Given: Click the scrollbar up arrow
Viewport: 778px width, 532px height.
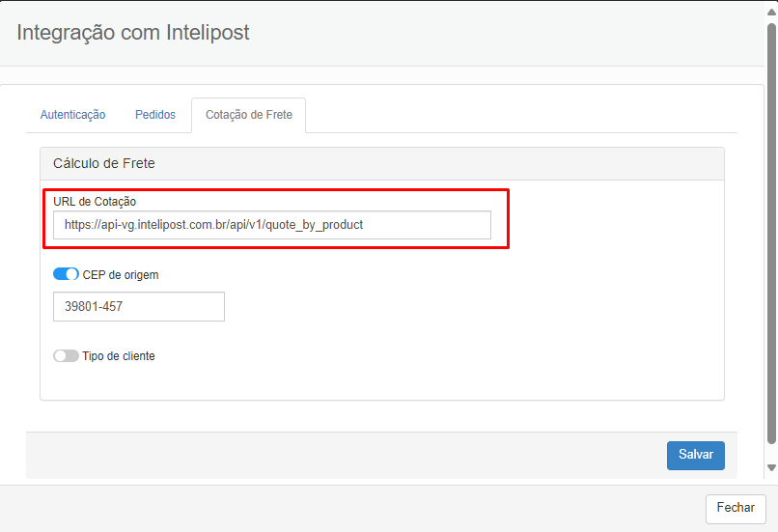Looking at the screenshot, I should click(771, 12).
